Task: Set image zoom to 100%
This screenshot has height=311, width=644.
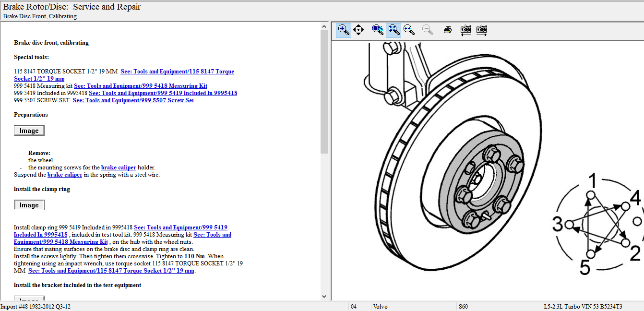Action: coord(377,30)
